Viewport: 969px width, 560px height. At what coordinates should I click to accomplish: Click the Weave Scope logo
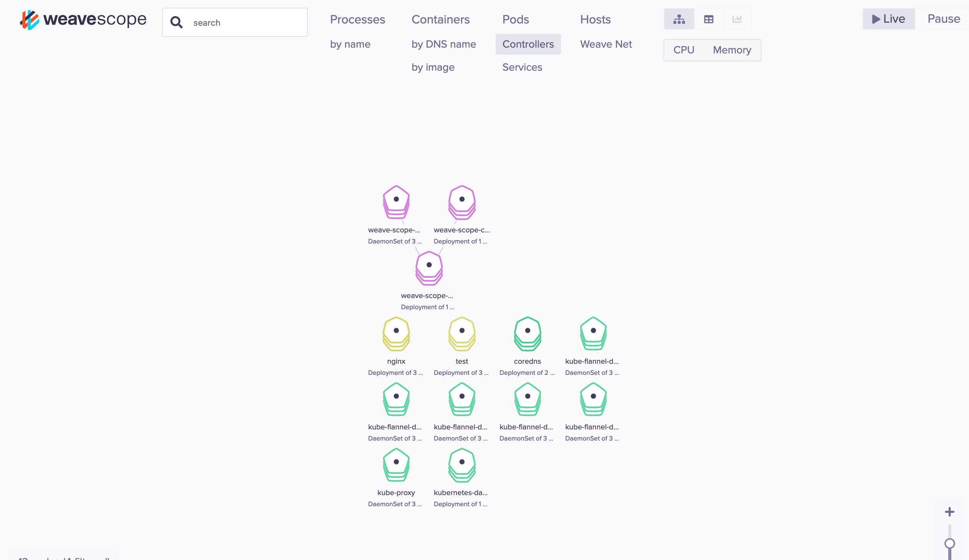pos(83,20)
